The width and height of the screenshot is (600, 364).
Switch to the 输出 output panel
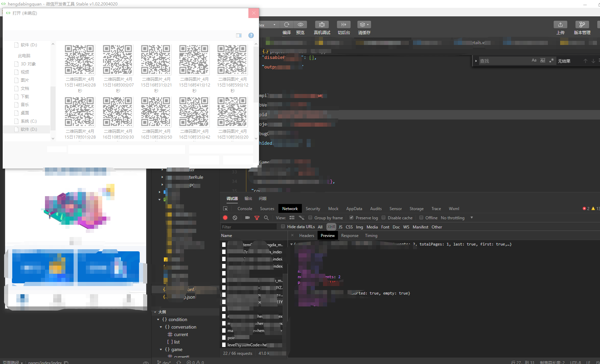coord(248,199)
